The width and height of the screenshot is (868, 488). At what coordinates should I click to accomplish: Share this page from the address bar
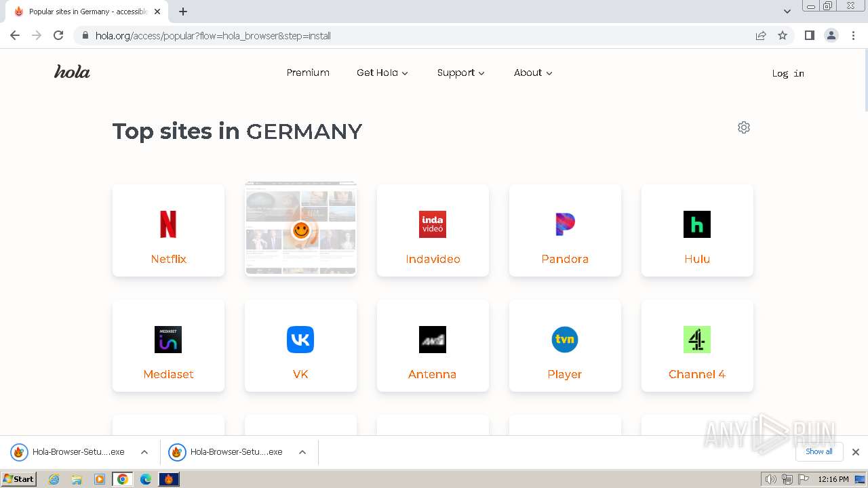point(761,35)
